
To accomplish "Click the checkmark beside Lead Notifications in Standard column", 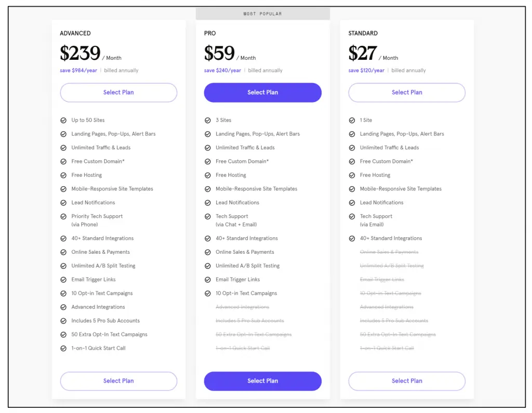I will click(x=352, y=202).
